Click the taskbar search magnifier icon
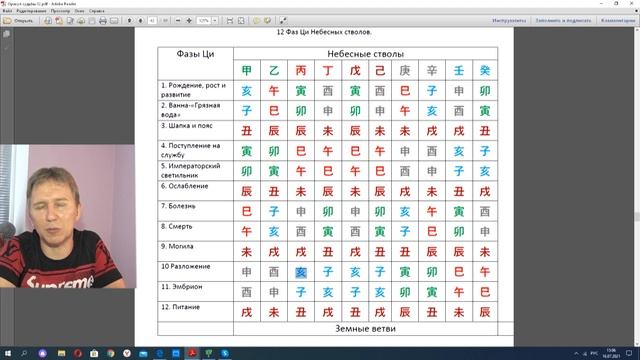 coord(24,353)
